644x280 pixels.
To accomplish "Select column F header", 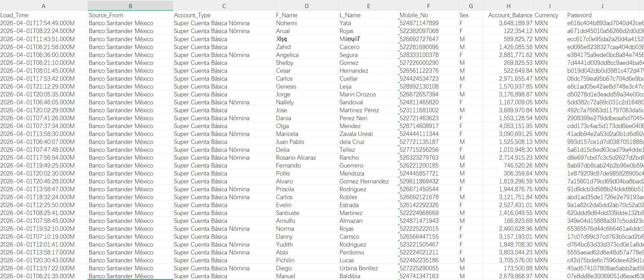I will click(x=428, y=6).
